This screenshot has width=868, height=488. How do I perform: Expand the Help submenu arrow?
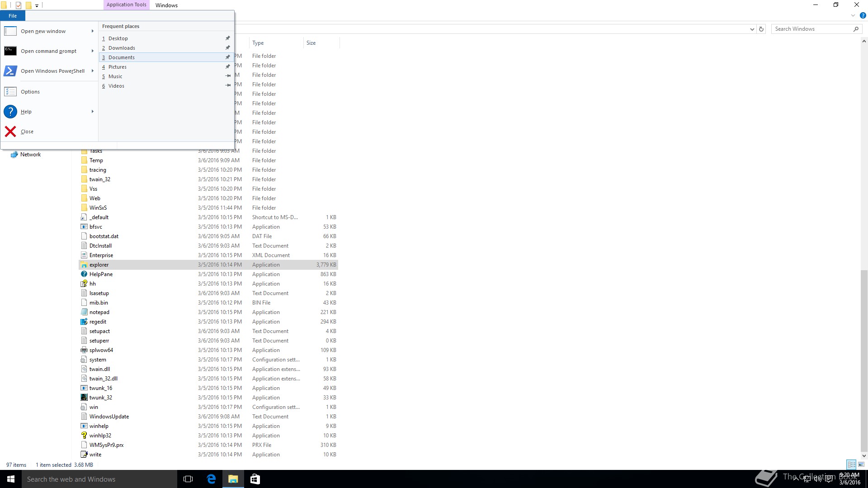(93, 112)
